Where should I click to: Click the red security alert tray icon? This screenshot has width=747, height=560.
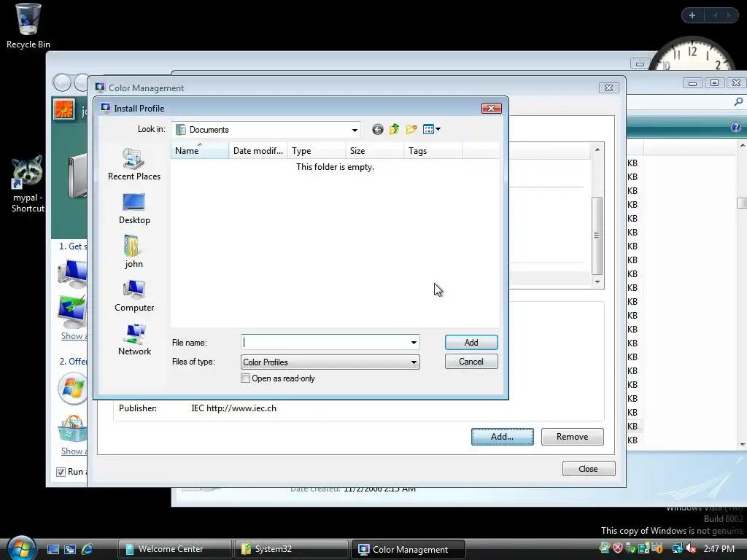[x=618, y=548]
